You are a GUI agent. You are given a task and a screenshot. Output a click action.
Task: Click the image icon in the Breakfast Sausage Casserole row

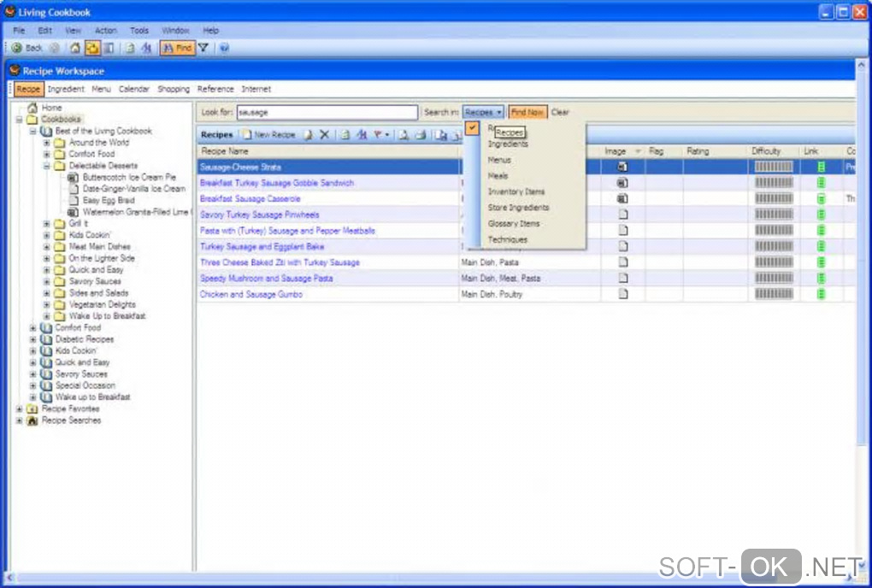pyautogui.click(x=623, y=198)
